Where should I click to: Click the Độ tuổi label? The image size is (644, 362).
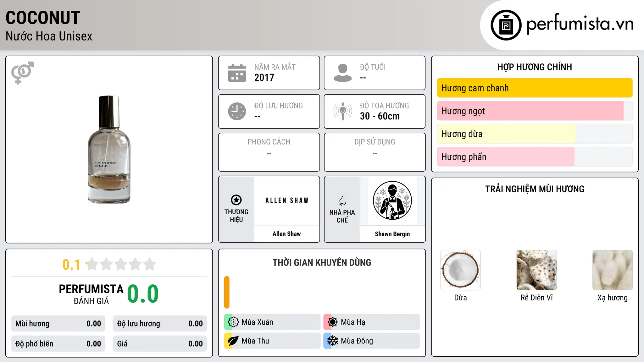point(373,67)
